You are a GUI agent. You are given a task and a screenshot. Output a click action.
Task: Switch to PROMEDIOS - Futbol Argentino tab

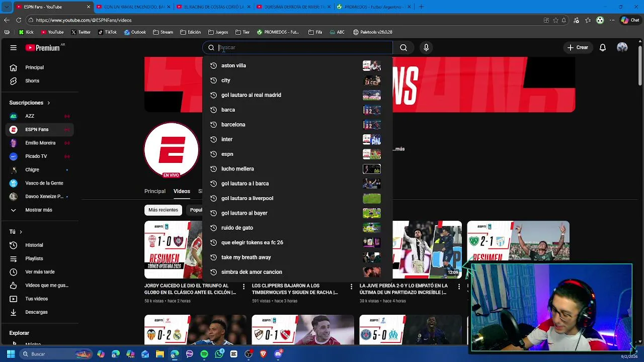coord(373,7)
